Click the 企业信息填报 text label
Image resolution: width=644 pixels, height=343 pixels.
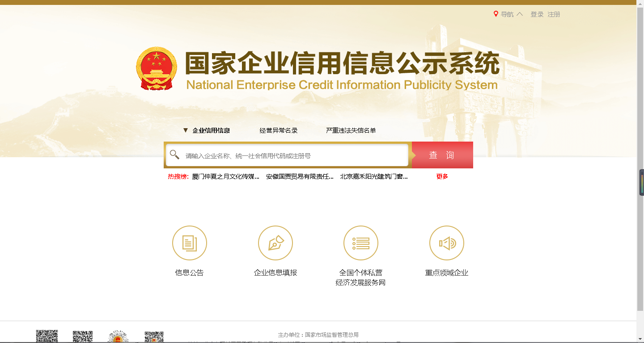click(x=275, y=272)
